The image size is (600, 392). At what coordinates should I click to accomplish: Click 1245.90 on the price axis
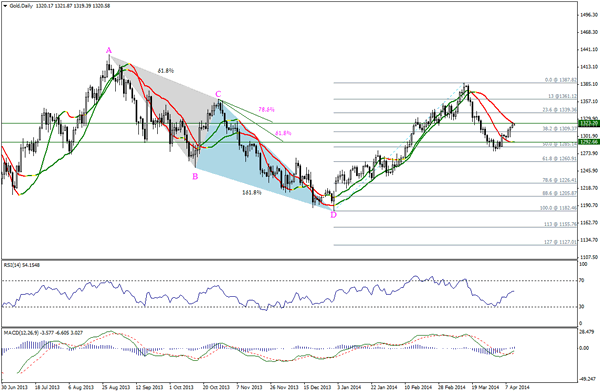(x=589, y=171)
